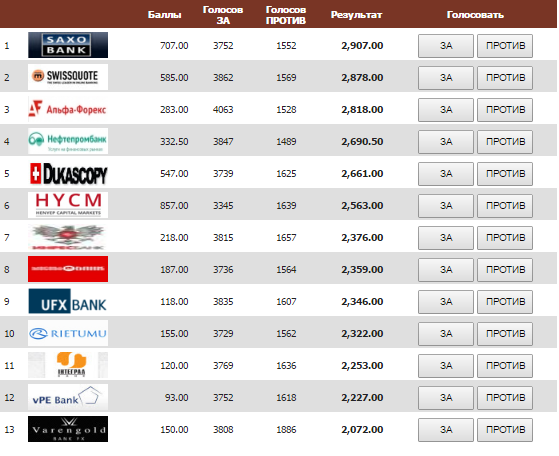Open the Альфа-Форекс logo

coord(68,109)
